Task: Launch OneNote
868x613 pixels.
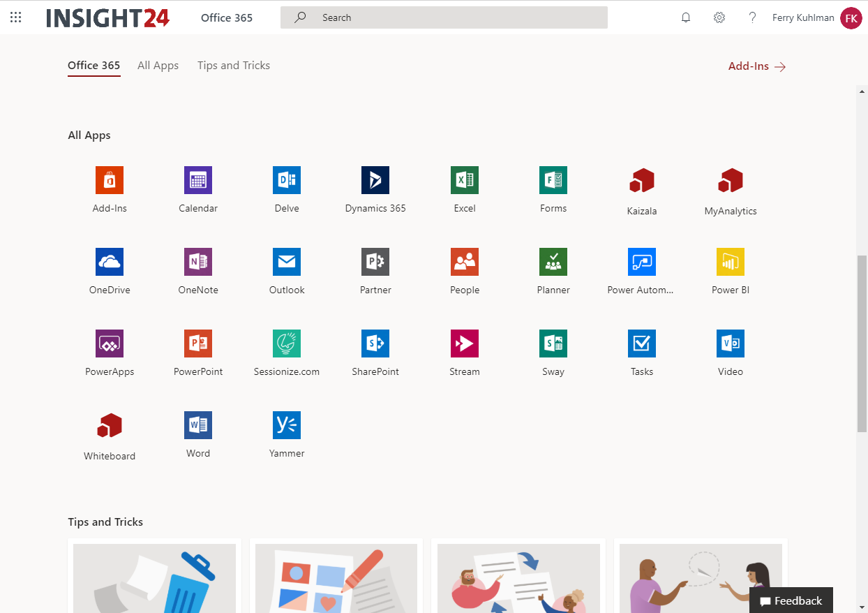Action: (198, 262)
